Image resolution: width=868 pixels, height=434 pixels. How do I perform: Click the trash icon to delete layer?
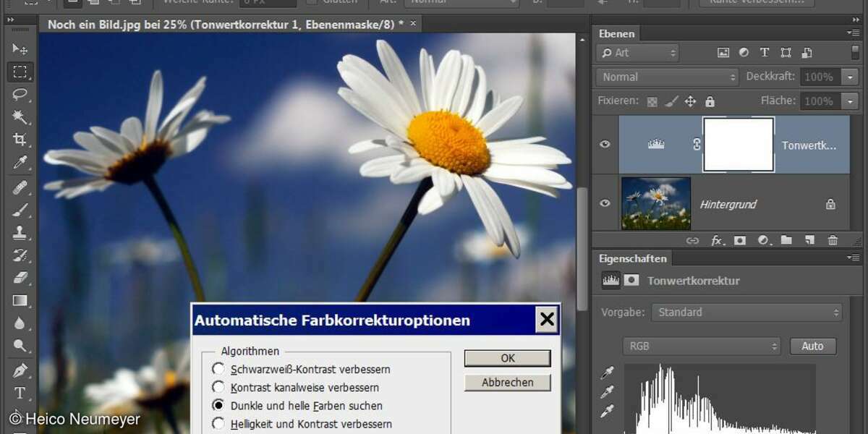[833, 240]
